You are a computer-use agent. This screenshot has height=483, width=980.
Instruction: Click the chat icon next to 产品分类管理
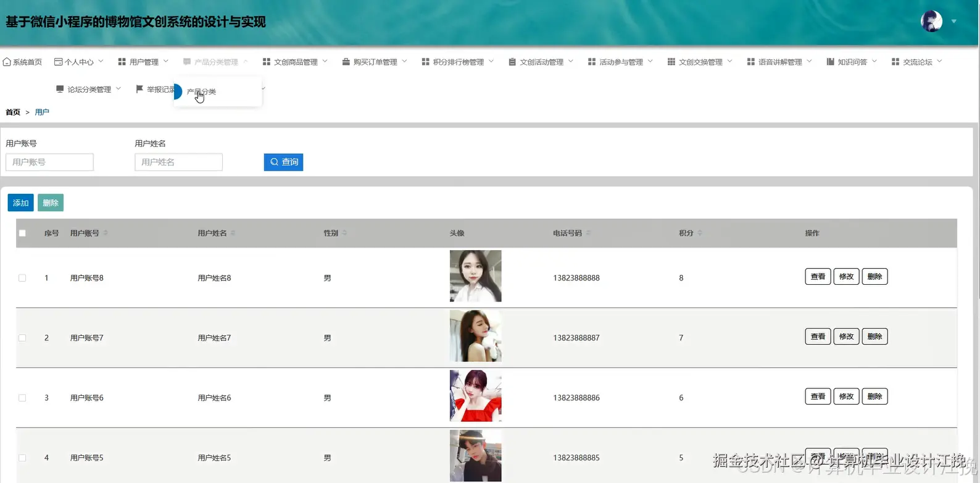tap(187, 62)
